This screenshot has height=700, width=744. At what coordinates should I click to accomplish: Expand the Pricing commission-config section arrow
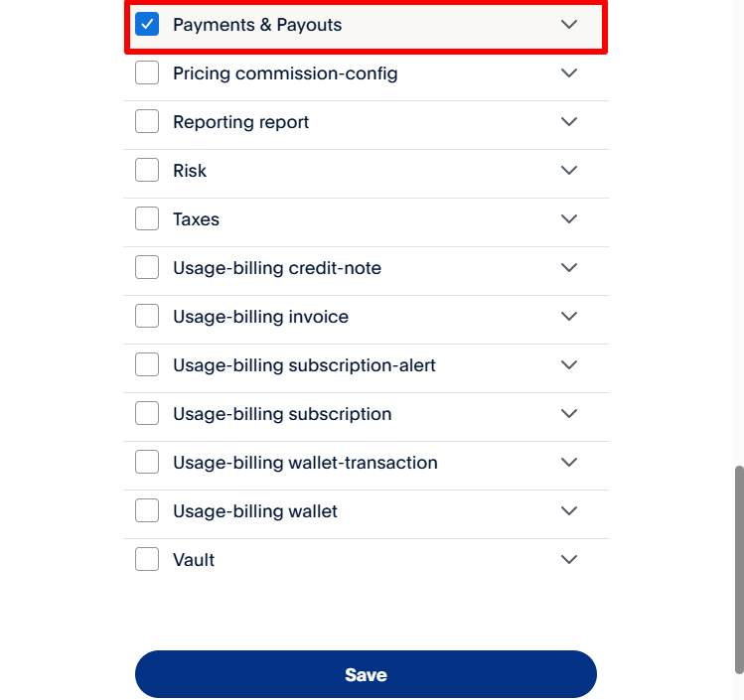click(569, 73)
